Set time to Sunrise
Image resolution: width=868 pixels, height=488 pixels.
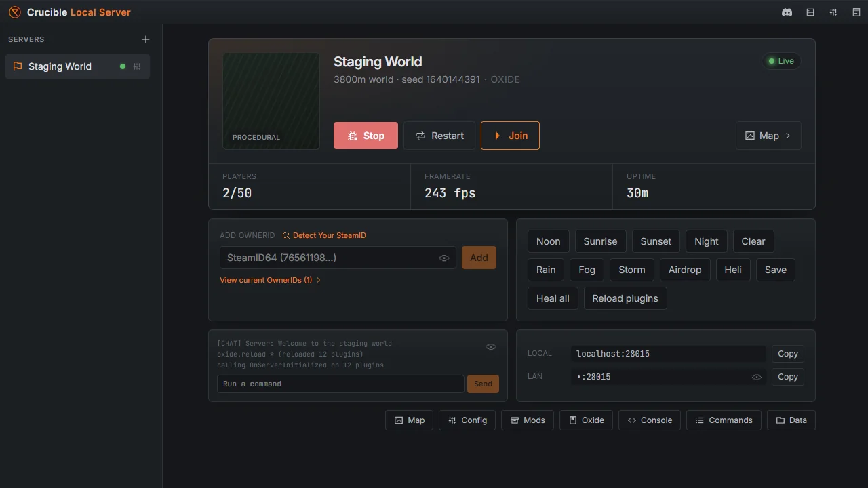600,241
